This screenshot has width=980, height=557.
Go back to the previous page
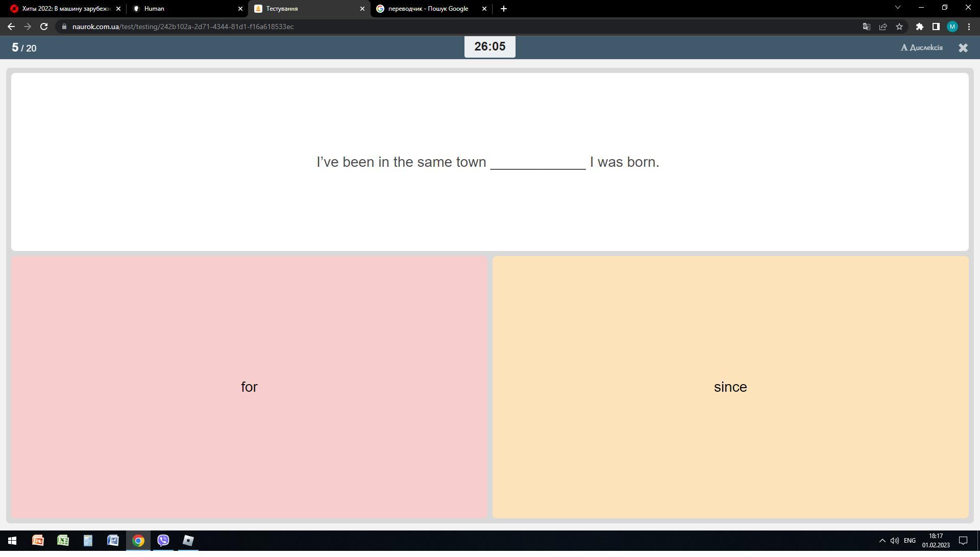[x=11, y=27]
